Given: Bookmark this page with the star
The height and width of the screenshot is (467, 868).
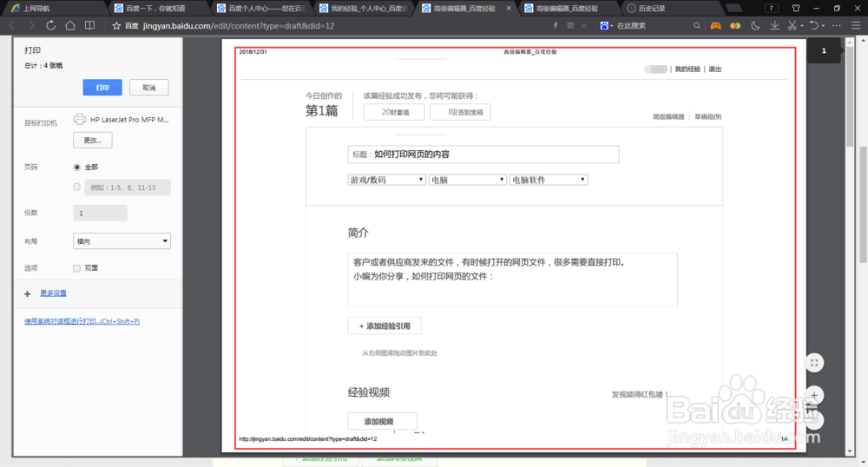Looking at the screenshot, I should coord(116,25).
